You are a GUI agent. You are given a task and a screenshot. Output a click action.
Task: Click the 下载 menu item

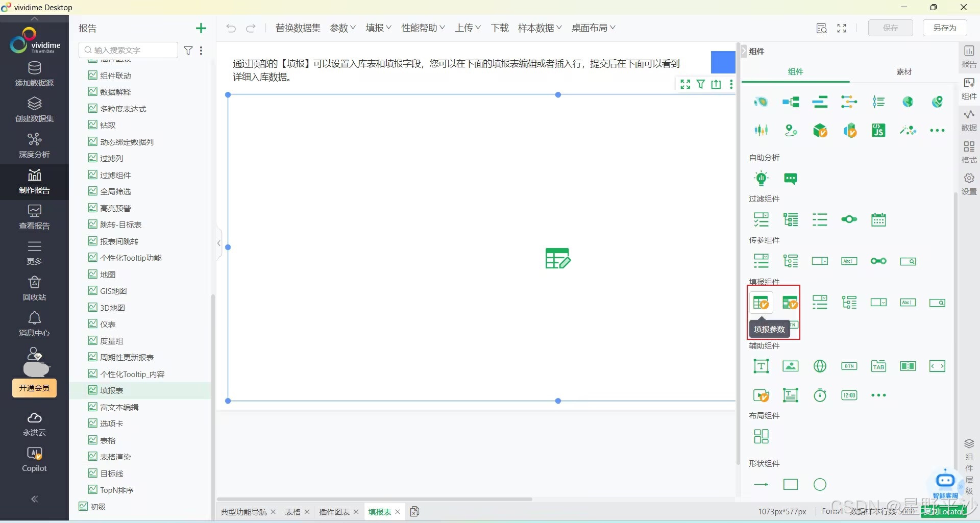point(500,28)
